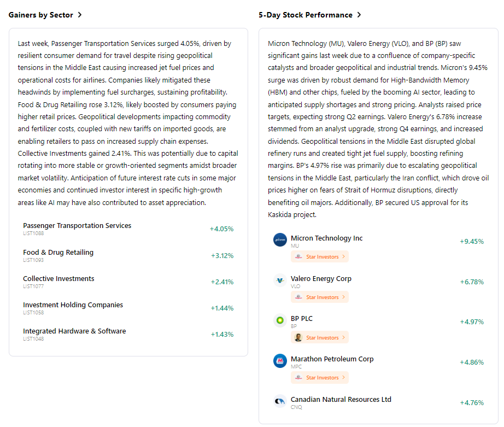The width and height of the screenshot is (504, 427).
Task: Expand the Gainers by Sector heading chevron
Action: (x=80, y=15)
